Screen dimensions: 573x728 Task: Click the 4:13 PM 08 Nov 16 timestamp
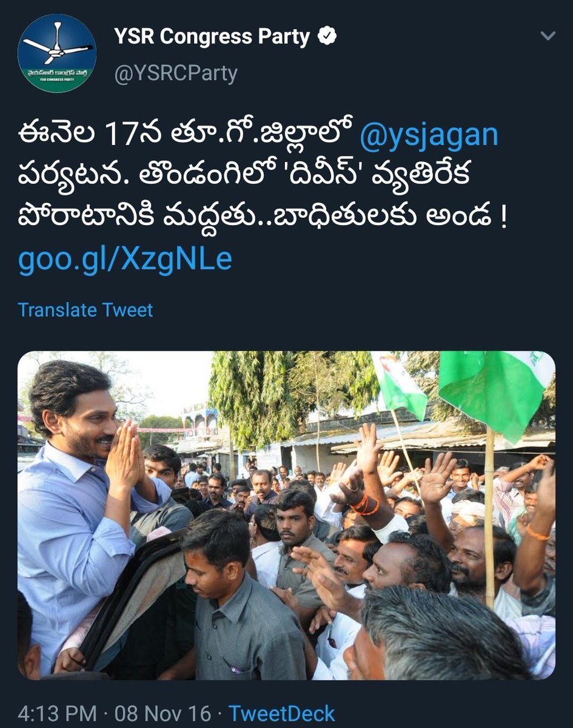(115, 713)
